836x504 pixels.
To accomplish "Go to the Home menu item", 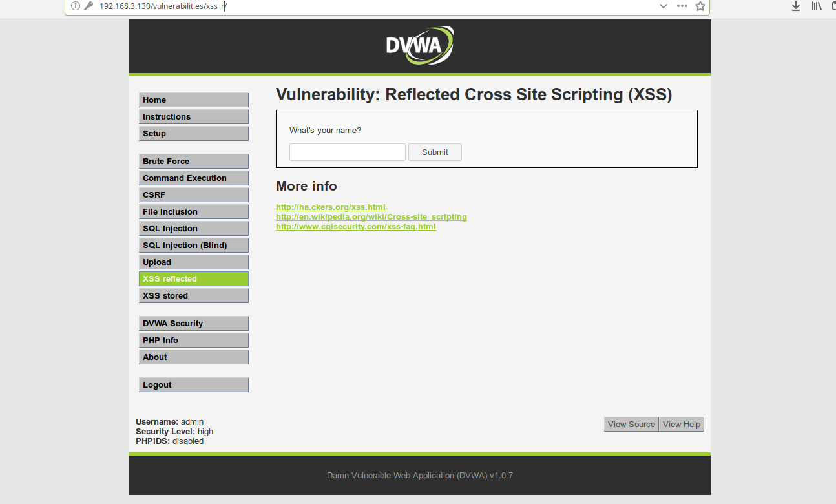I will [x=194, y=100].
